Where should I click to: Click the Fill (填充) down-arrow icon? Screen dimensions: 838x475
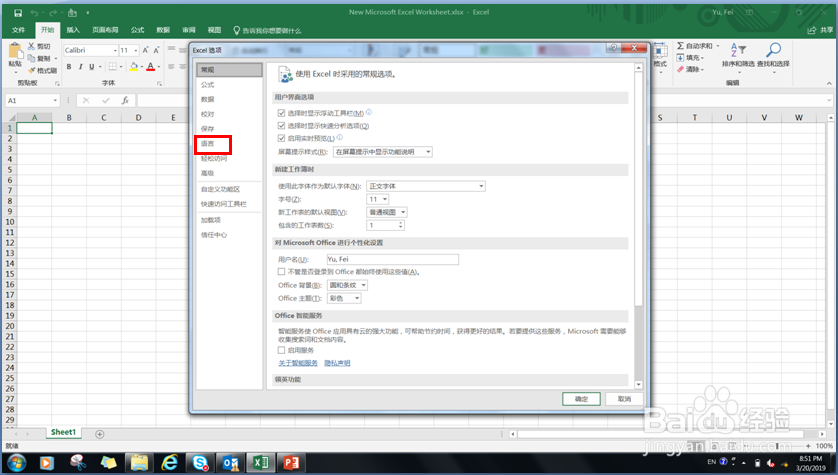click(680, 58)
